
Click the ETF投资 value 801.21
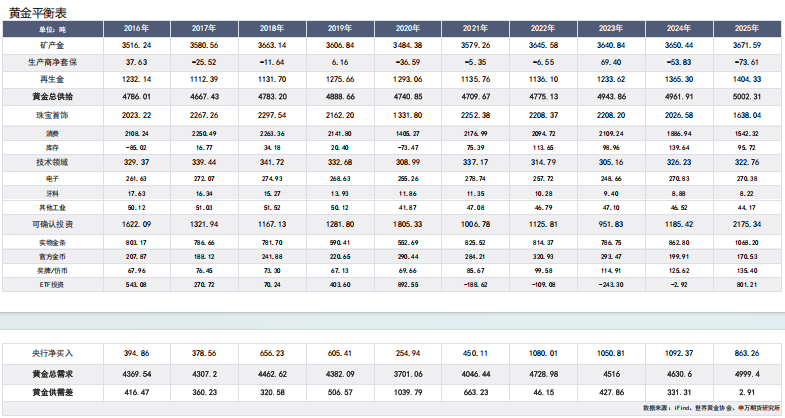(747, 285)
